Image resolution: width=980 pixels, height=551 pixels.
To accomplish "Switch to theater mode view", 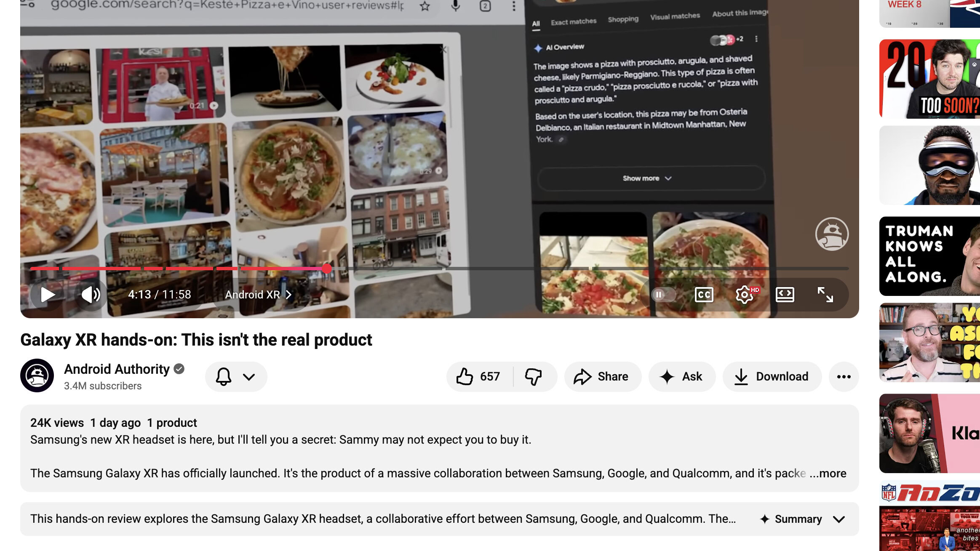I will click(x=785, y=295).
